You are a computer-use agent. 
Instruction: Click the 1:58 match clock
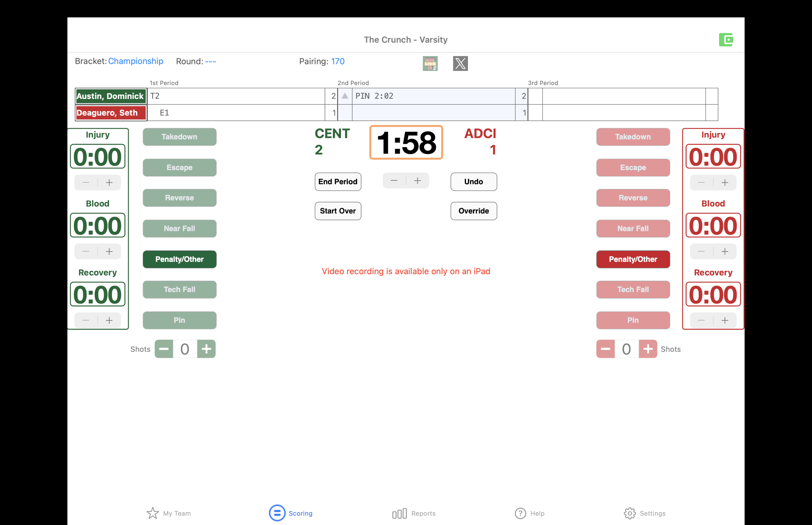coord(406,142)
